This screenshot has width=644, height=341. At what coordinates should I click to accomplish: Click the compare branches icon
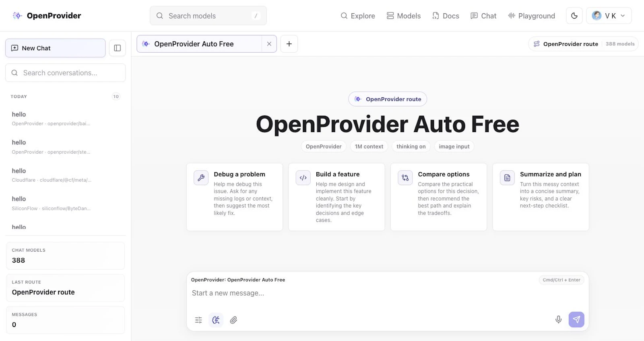(405, 178)
